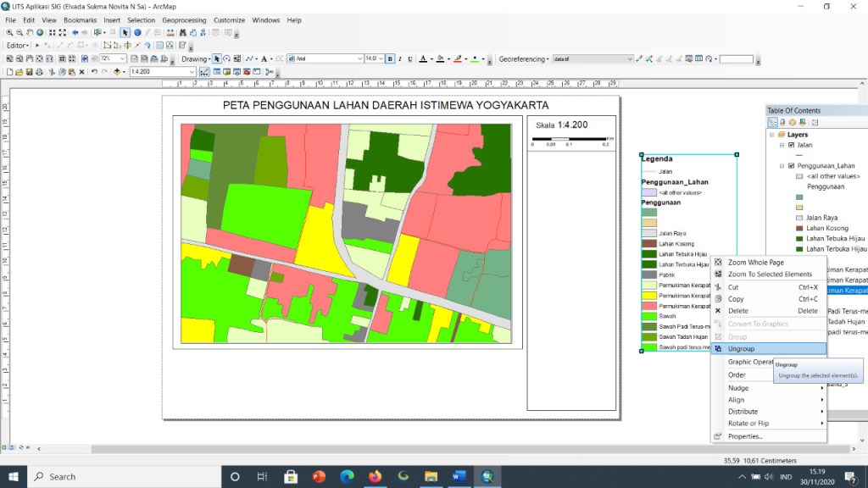Open the Editor dropdown button
Image resolution: width=868 pixels, height=488 pixels.
tap(18, 46)
